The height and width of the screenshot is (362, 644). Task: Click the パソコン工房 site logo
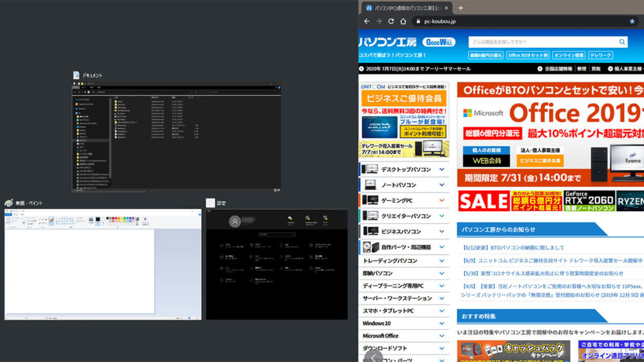(387, 42)
